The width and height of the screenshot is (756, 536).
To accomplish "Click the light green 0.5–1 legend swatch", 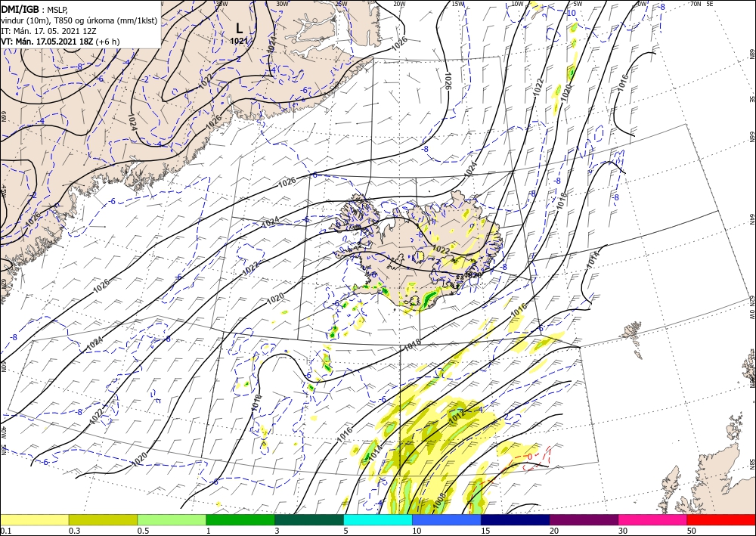I will point(172,519).
